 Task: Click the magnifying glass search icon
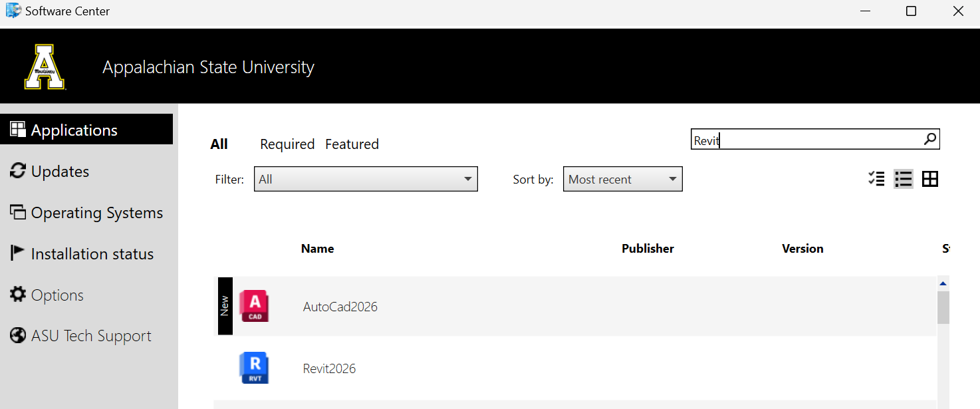[x=930, y=139]
